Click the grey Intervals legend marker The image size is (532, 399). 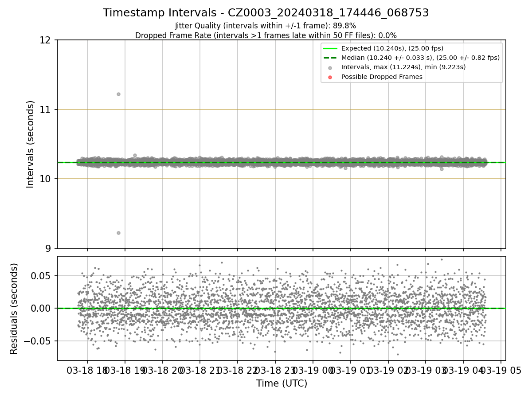[331, 67]
